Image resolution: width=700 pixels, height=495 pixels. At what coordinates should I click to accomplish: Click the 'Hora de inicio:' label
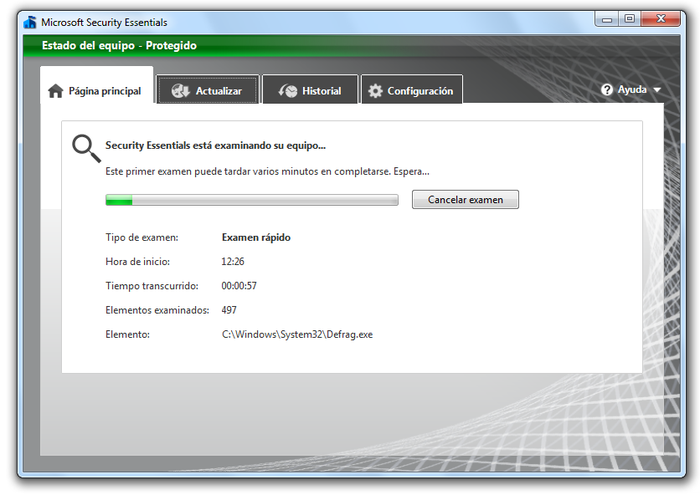138,262
